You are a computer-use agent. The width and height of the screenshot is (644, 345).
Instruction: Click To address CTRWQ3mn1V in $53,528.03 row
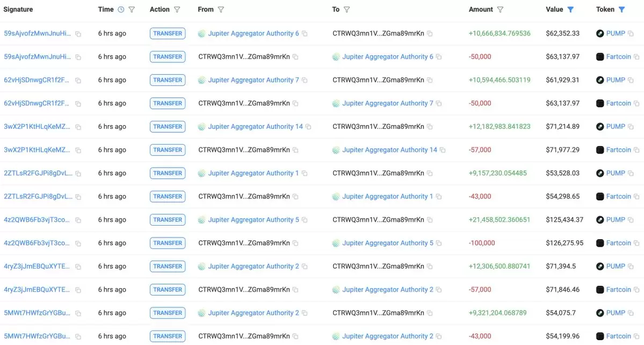click(378, 174)
